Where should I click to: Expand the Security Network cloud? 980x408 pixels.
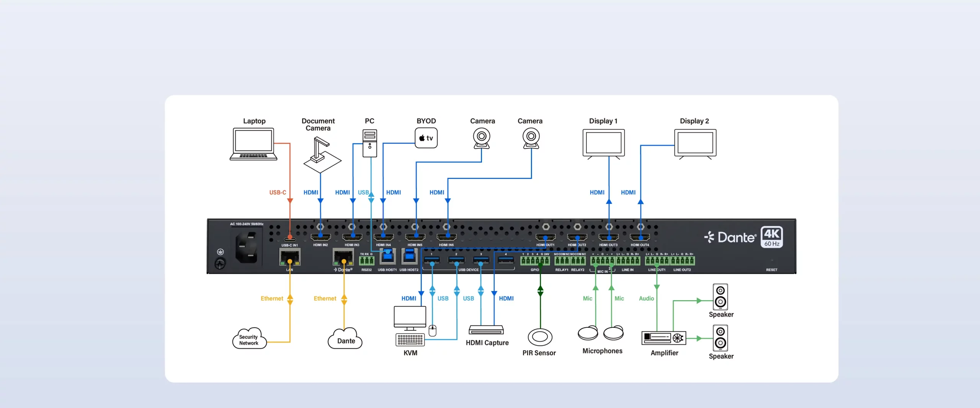[248, 340]
